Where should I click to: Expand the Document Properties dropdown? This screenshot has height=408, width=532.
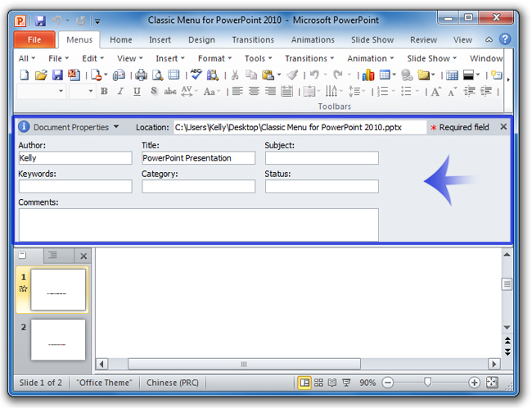(x=116, y=127)
